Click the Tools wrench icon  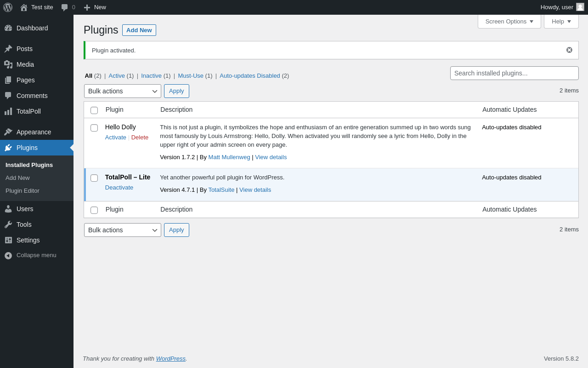[x=8, y=224]
